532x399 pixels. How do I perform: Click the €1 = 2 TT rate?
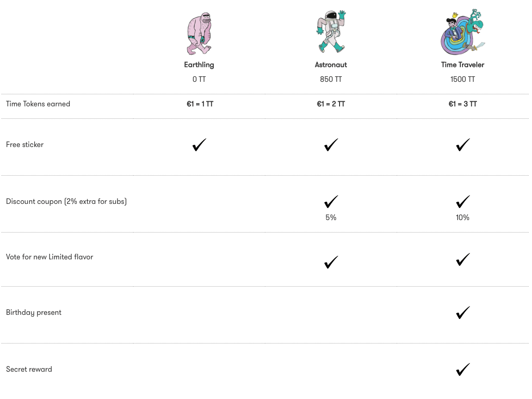pyautogui.click(x=331, y=104)
